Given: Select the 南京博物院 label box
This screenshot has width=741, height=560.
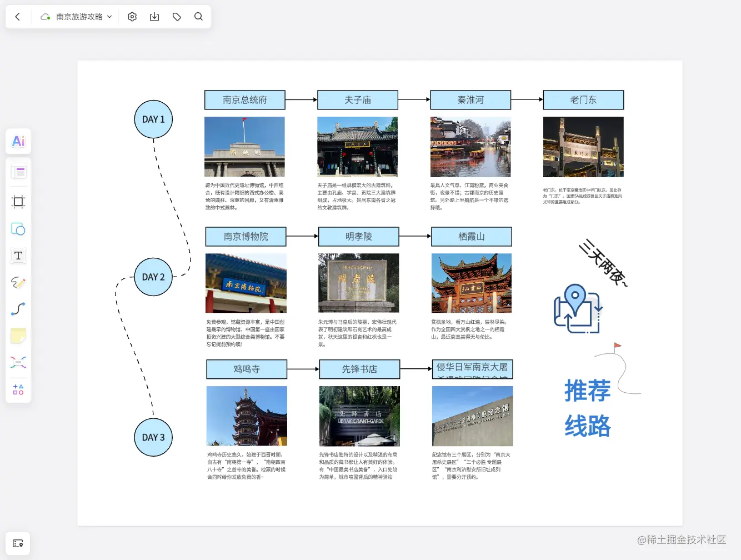Looking at the screenshot, I should [246, 237].
